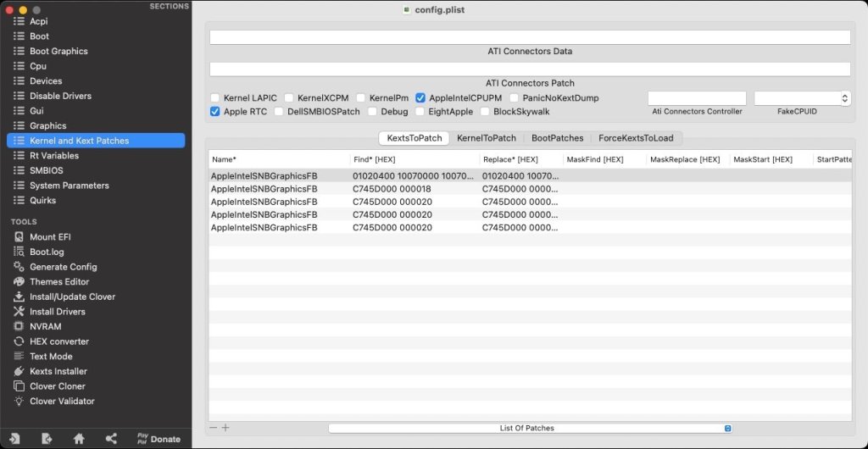Select the Quirks section in sidebar
868x449 pixels.
(42, 200)
